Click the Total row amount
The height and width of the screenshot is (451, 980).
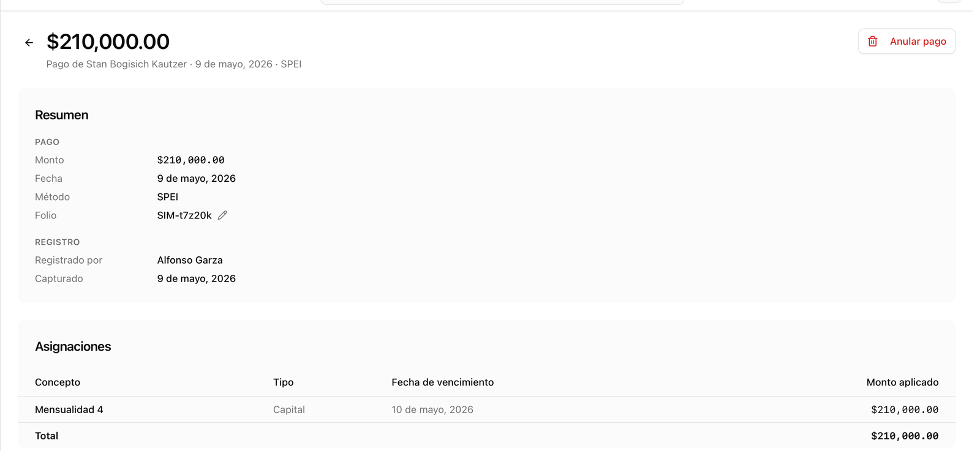click(x=905, y=436)
